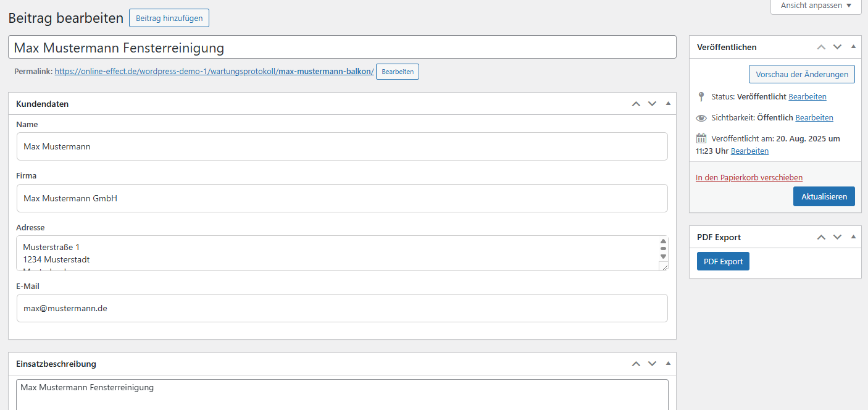Viewport: 868px width, 410px height.
Task: Collapse the Kundendaten panel
Action: click(x=668, y=104)
